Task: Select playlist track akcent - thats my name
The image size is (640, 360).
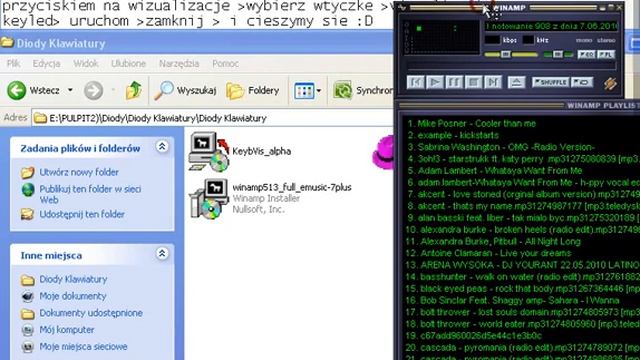Action: click(523, 206)
